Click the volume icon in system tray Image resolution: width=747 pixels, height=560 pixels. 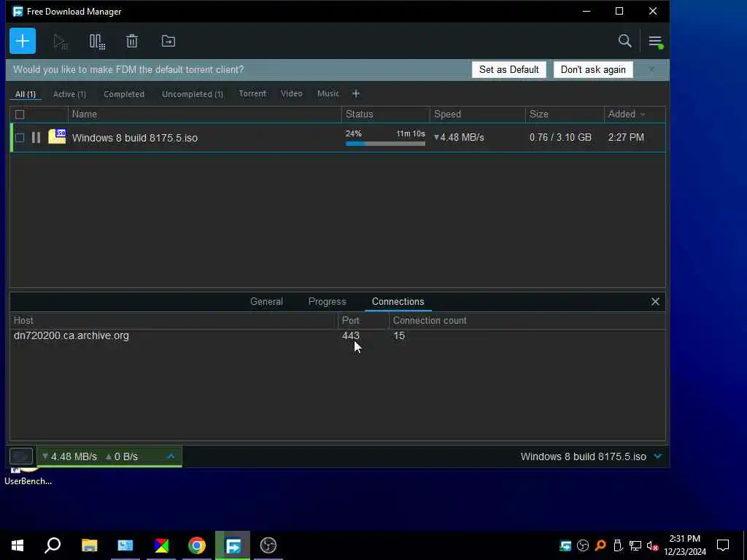click(652, 545)
